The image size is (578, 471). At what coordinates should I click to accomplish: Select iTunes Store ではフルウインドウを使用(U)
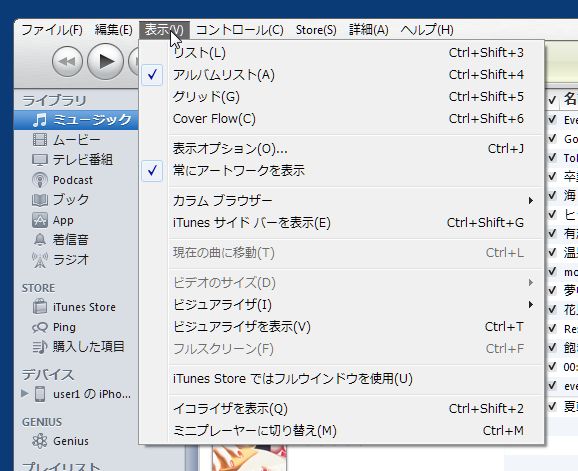coord(341,378)
